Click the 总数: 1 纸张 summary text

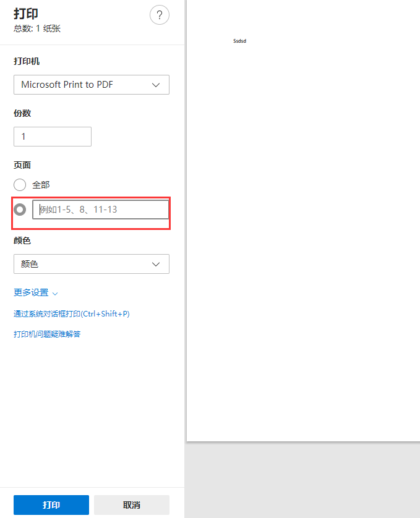pyautogui.click(x=37, y=28)
